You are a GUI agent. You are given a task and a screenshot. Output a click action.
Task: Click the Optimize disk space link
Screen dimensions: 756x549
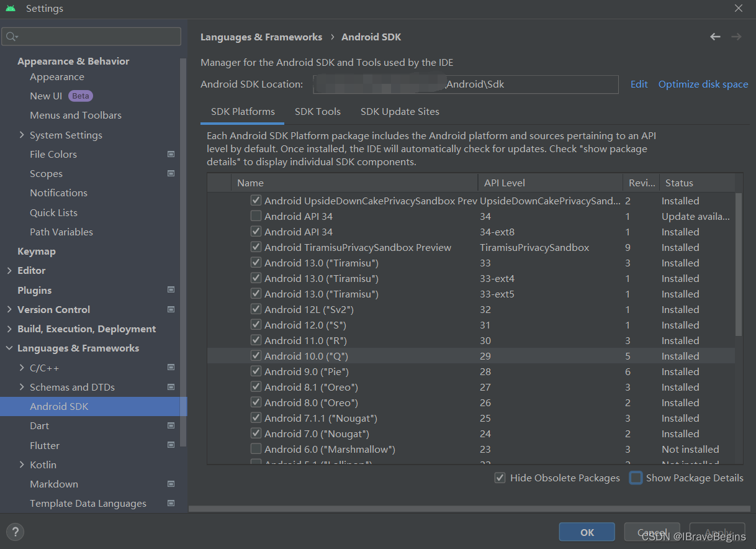pyautogui.click(x=703, y=84)
